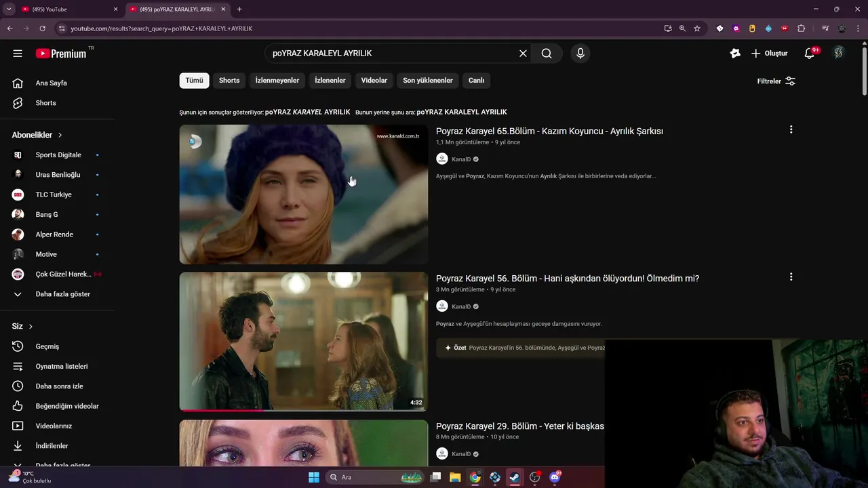Open the tab search arrow in Chrome
868x488 pixels.
point(9,9)
